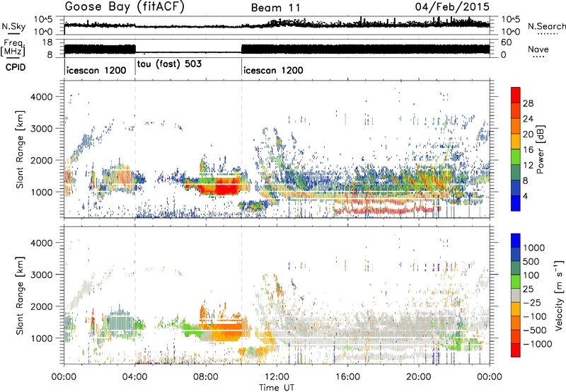Image resolution: width=566 pixels, height=392 pixels.
Task: Click the blue top segment of Velocity color bar
Action: (x=516, y=241)
